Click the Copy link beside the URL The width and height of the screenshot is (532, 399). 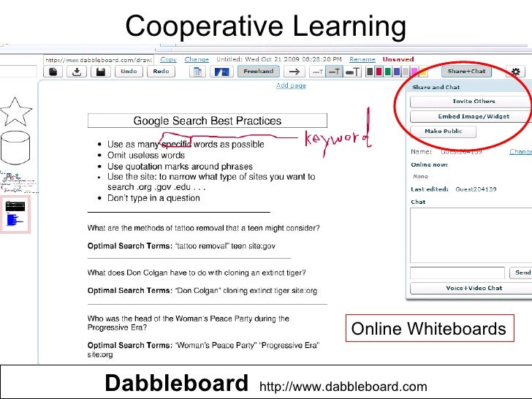click(168, 59)
